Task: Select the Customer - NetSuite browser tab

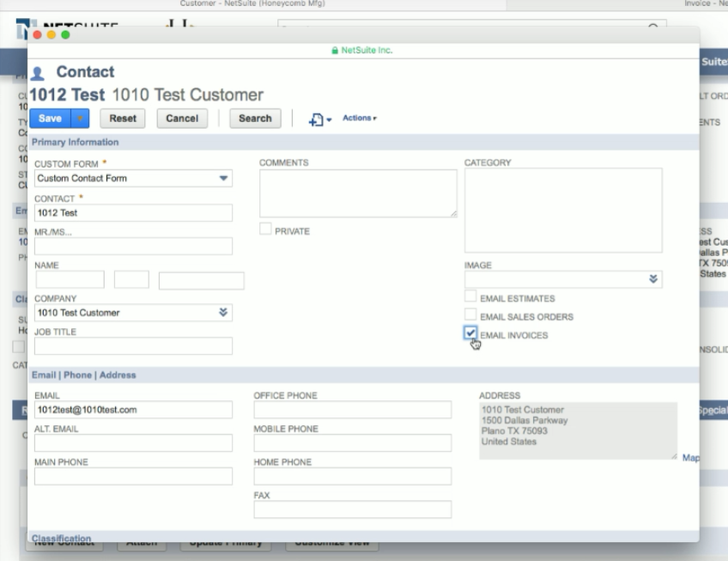Action: point(252,3)
